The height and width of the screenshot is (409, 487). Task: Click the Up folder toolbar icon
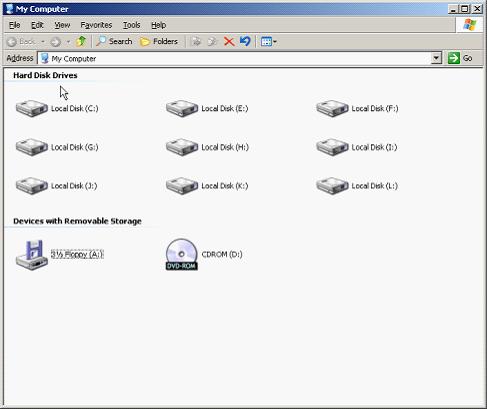pyautogui.click(x=81, y=41)
